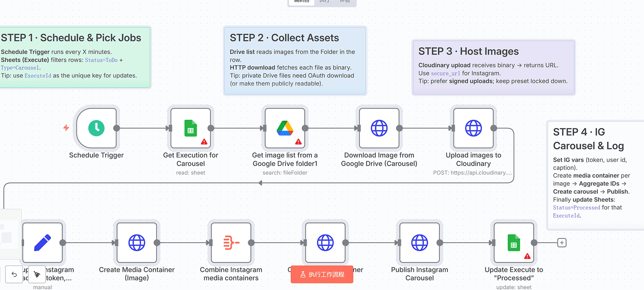Click the Publish Instagram Carousel node
644x290 pixels.
[x=420, y=242]
